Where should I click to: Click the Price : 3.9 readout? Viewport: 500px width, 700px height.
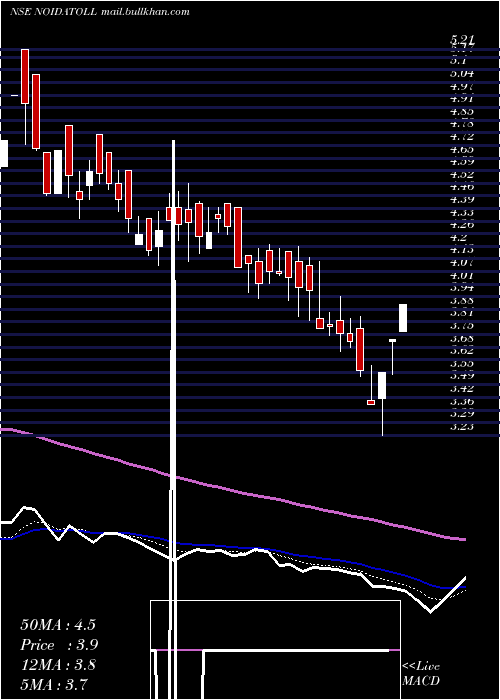pos(59,645)
